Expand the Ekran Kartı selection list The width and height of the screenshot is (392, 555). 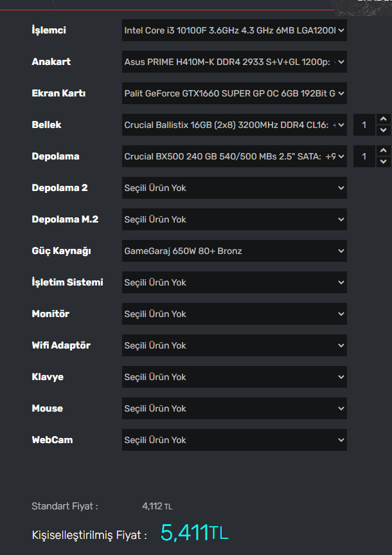click(234, 93)
